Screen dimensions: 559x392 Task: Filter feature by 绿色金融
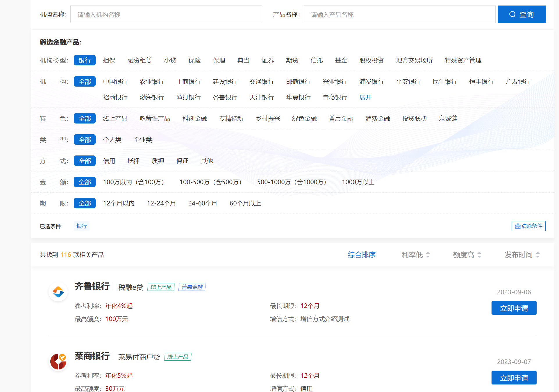coord(304,118)
